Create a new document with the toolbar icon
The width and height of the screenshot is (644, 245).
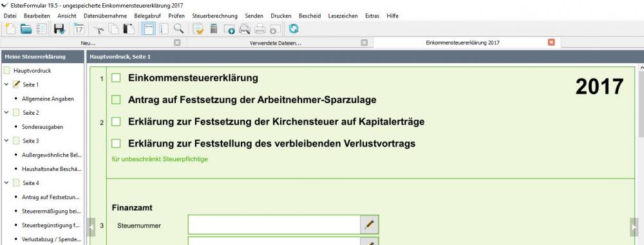click(10, 29)
